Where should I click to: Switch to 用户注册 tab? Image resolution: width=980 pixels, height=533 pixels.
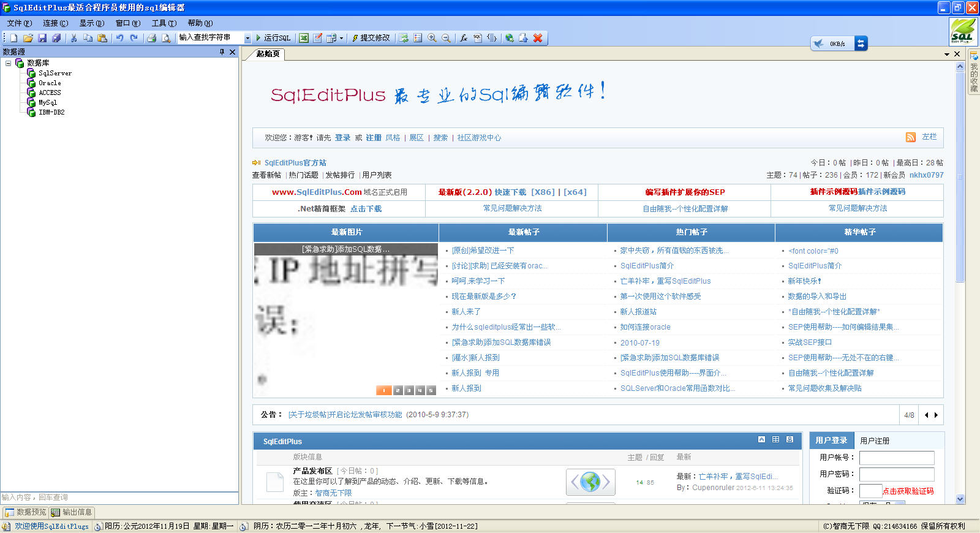pyautogui.click(x=875, y=440)
